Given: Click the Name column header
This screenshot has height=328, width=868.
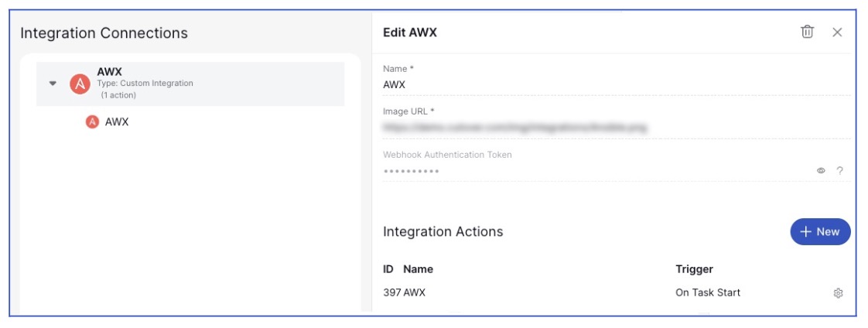Looking at the screenshot, I should coord(418,269).
